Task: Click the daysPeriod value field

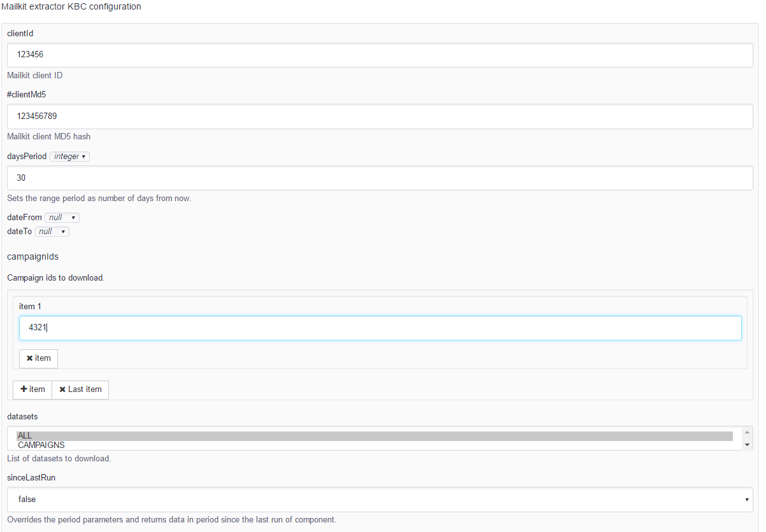Action: (x=379, y=178)
